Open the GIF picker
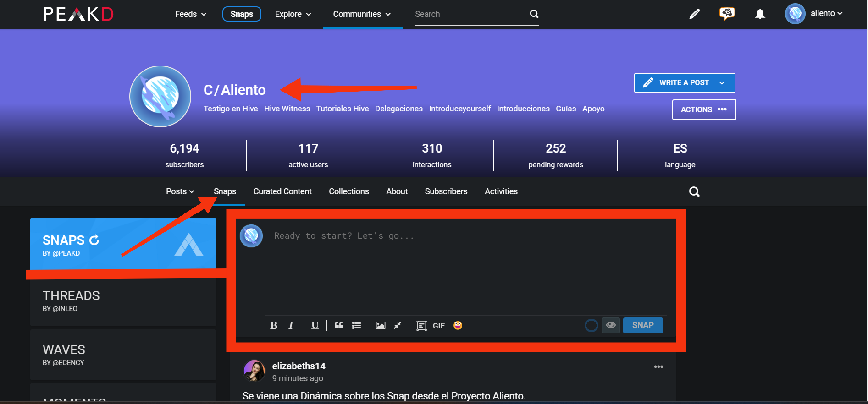Screen dimensions: 868x404 pyautogui.click(x=439, y=326)
